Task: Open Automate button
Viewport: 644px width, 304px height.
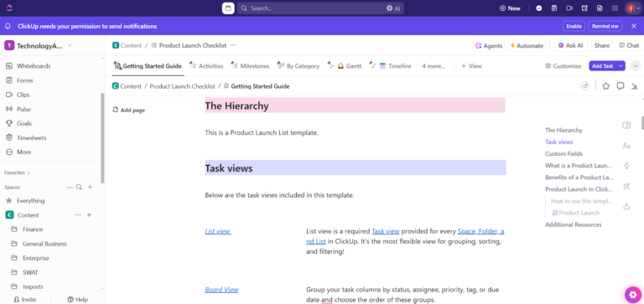Action: coord(527,45)
